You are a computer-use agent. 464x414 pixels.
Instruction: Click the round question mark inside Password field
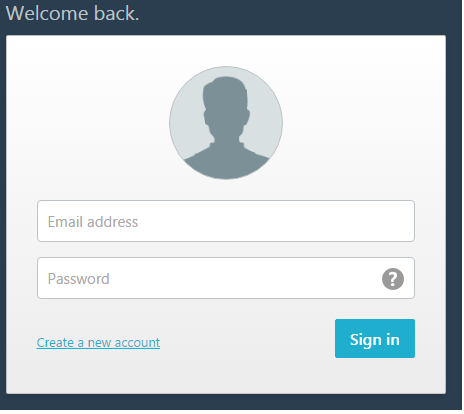point(393,279)
